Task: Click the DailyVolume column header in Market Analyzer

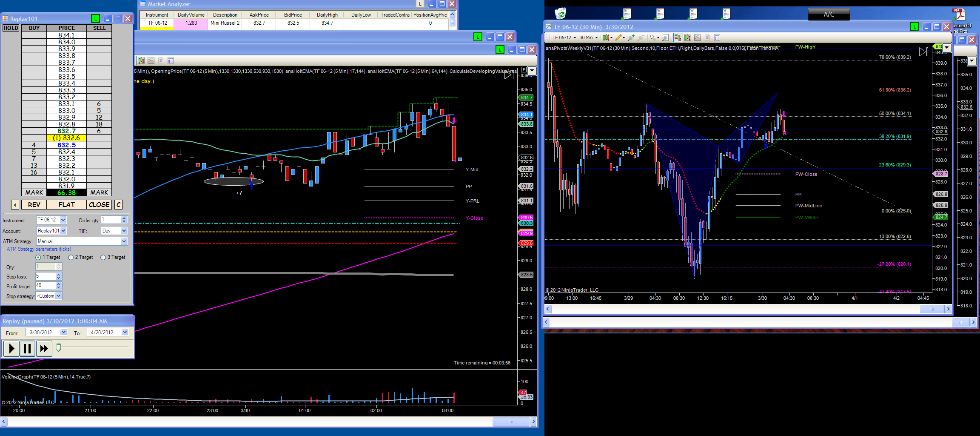Action: click(x=191, y=15)
